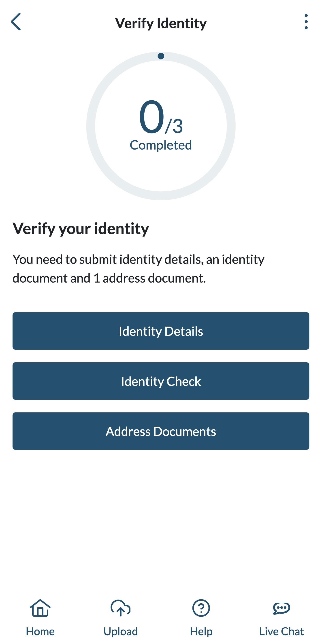Open the Identity Details step

161,331
